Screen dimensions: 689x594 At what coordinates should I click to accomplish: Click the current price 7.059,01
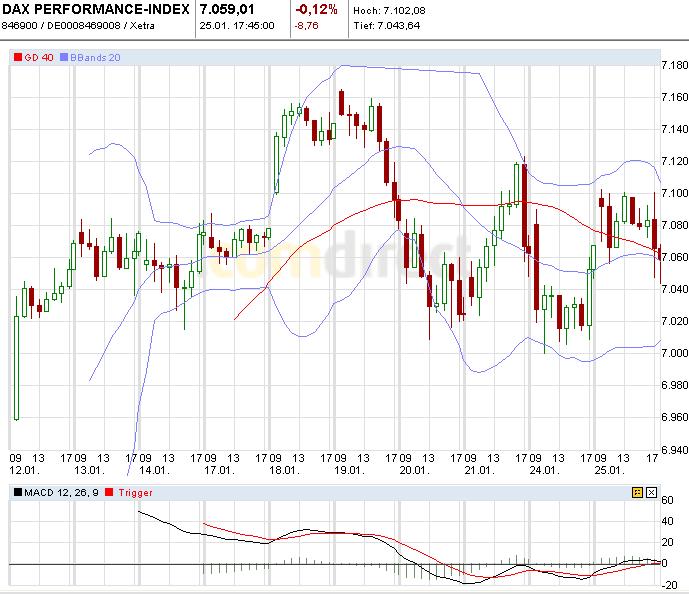(x=227, y=9)
